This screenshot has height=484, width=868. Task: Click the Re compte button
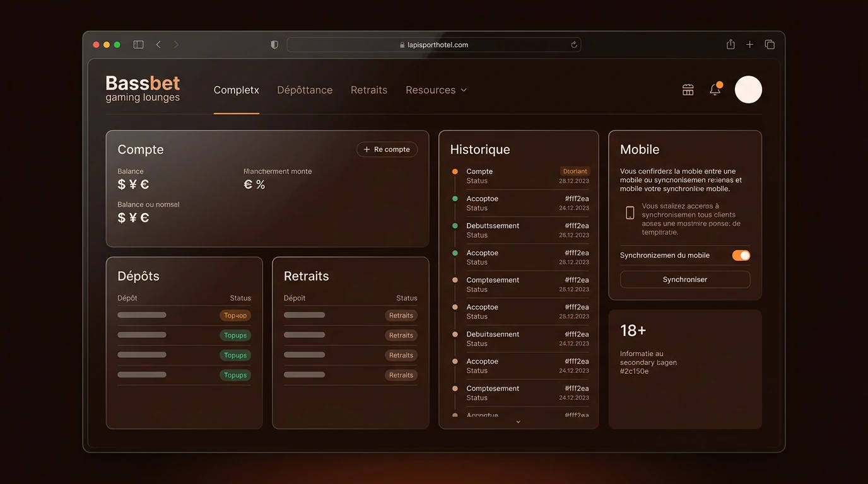click(x=387, y=149)
